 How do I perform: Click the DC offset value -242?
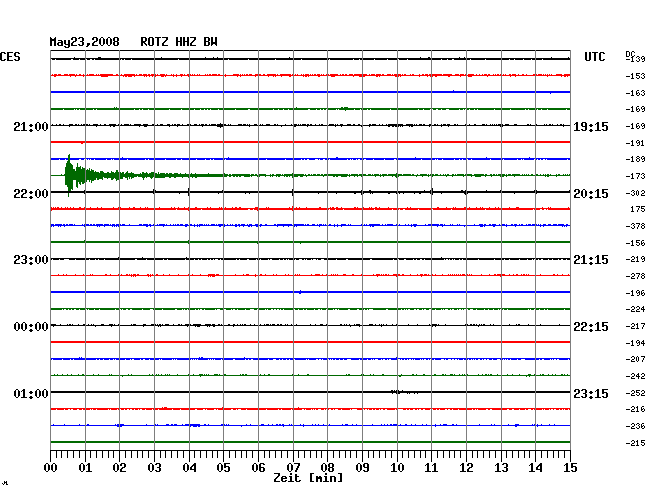(635, 376)
